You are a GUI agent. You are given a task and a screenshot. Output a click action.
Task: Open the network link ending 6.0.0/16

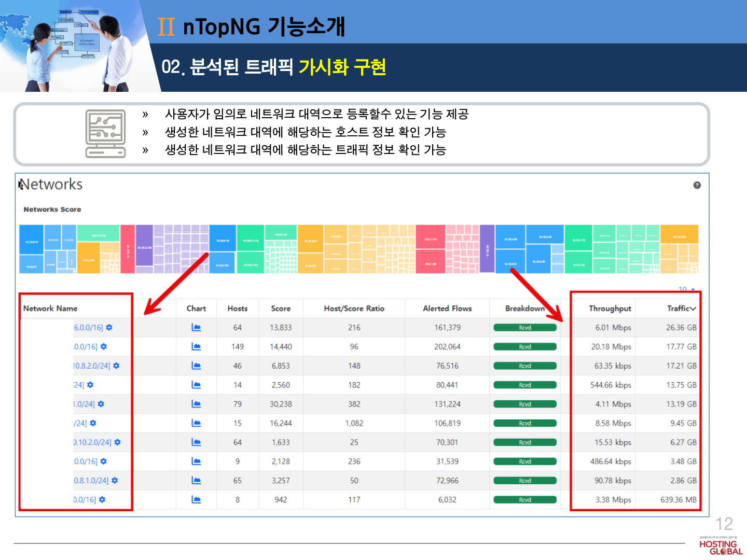point(89,328)
